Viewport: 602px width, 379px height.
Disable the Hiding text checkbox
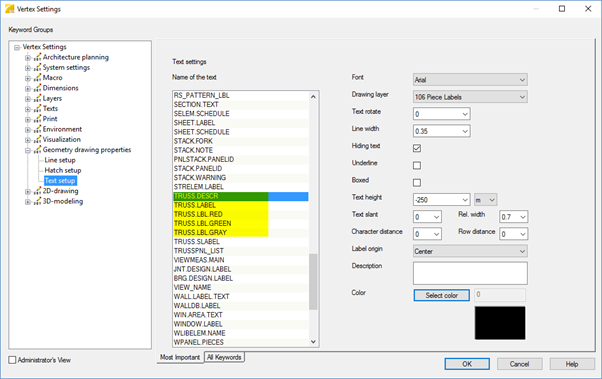point(417,148)
